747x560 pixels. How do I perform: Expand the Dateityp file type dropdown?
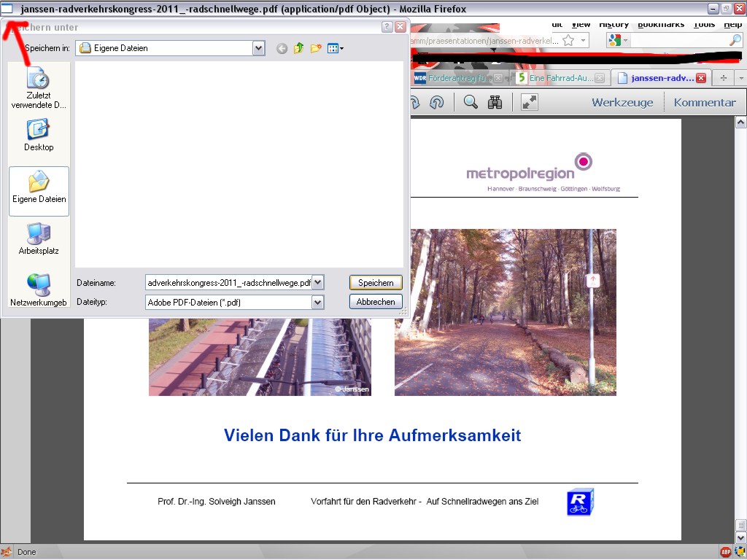click(317, 302)
